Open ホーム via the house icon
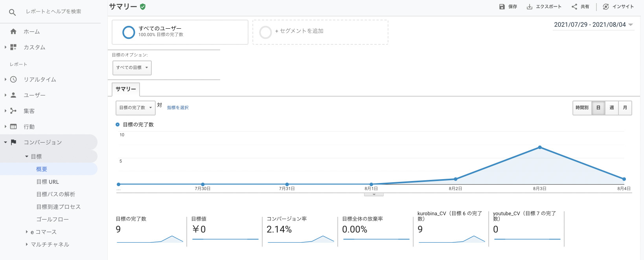This screenshot has width=644, height=260. [x=13, y=31]
